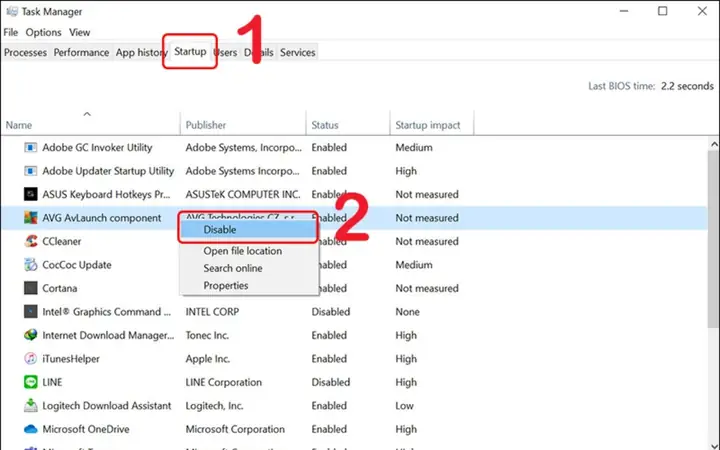720x450 pixels.
Task: Click the scrollbar down arrow
Action: [714, 446]
